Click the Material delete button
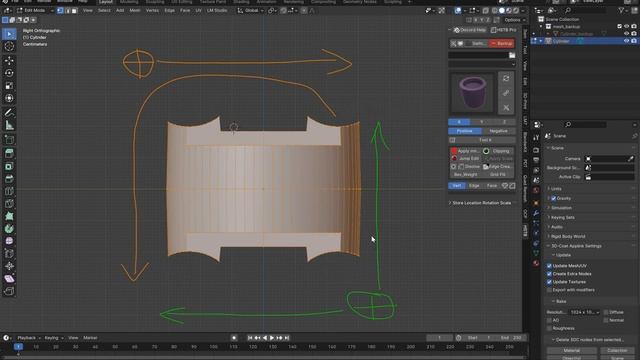Image resolution: width=640 pixels, height=360 pixels. coord(571,351)
